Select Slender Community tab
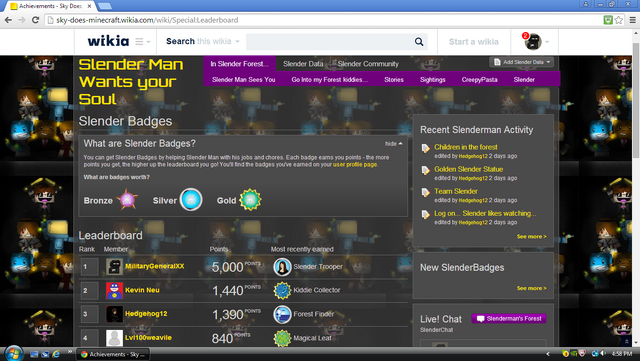 click(368, 64)
